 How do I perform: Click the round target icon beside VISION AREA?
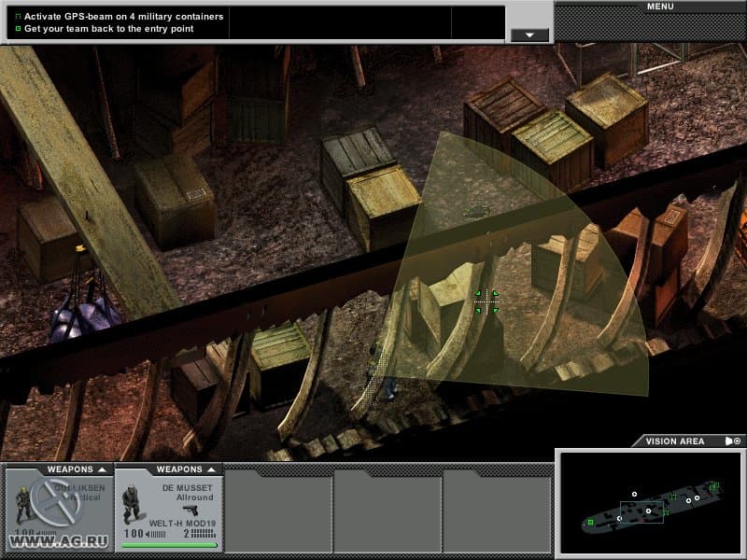coord(738,441)
